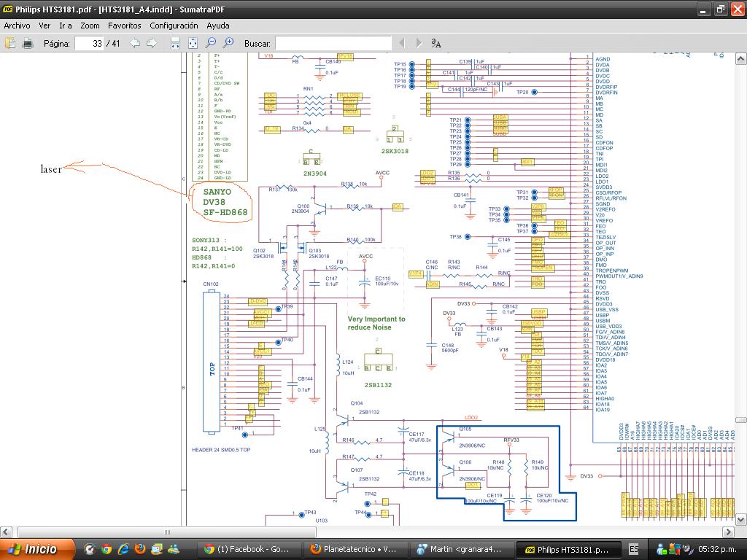
Task: Click the "AGND" pin label
Action: [603, 59]
